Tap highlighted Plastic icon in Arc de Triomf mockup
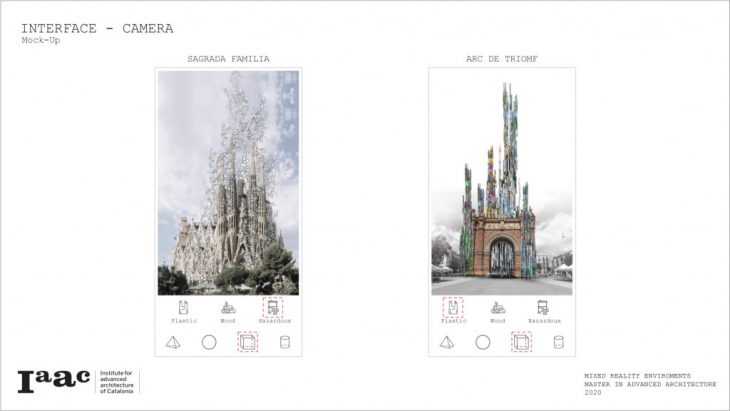Viewport: 730px width, 411px height. click(454, 307)
